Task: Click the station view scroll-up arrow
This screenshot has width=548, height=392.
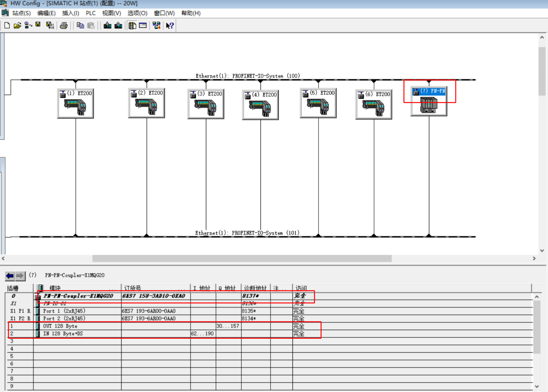Action: (x=542, y=37)
